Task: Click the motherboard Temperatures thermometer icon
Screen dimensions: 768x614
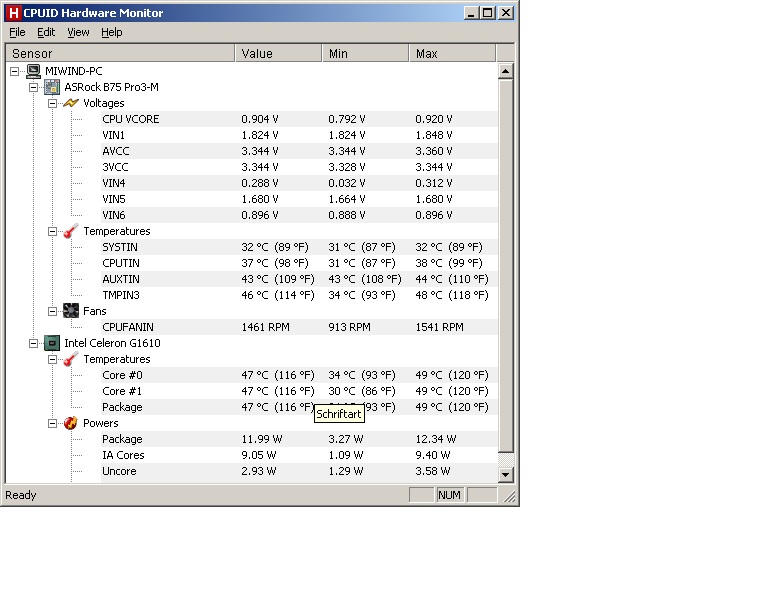Action: click(71, 231)
